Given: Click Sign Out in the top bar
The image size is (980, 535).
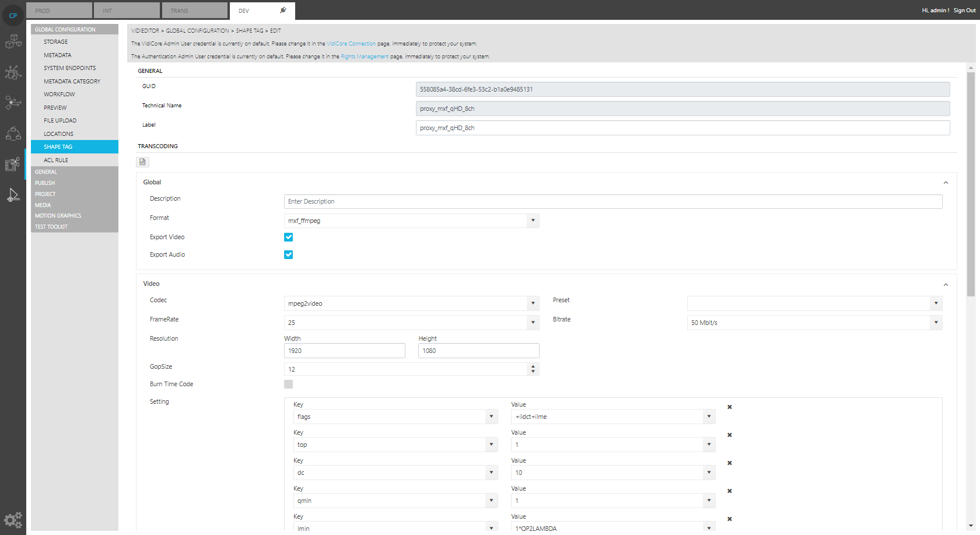Looking at the screenshot, I should (964, 11).
